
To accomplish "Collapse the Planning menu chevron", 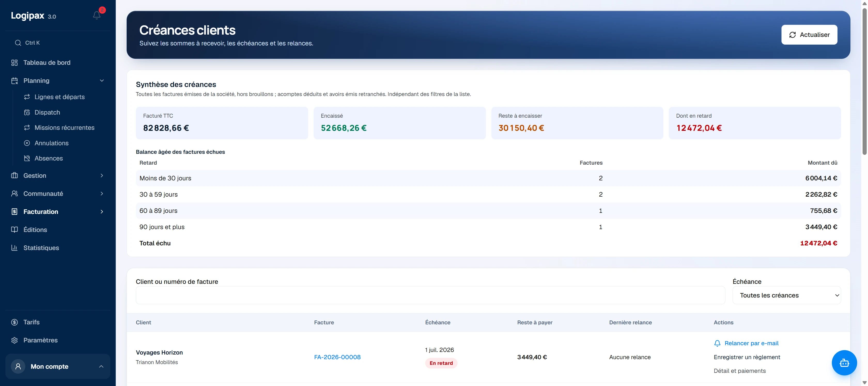I will (x=102, y=81).
